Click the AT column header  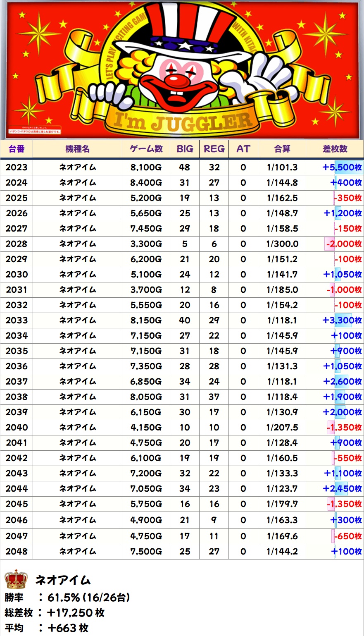243,149
